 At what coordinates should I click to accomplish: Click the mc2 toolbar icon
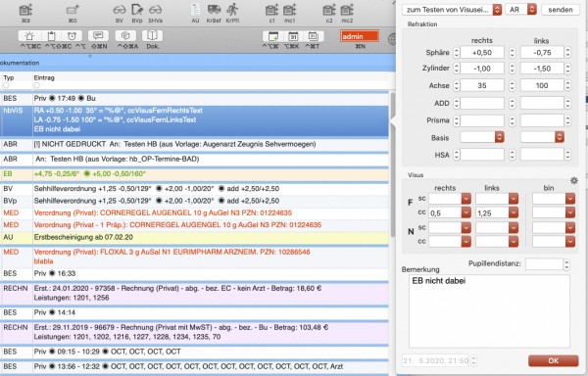click(x=347, y=10)
